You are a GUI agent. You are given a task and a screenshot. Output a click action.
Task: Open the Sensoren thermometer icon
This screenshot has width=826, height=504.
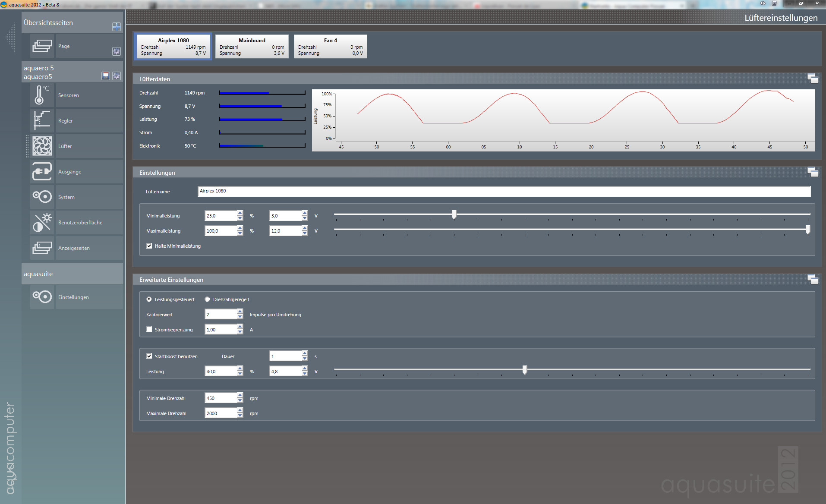pyautogui.click(x=42, y=95)
